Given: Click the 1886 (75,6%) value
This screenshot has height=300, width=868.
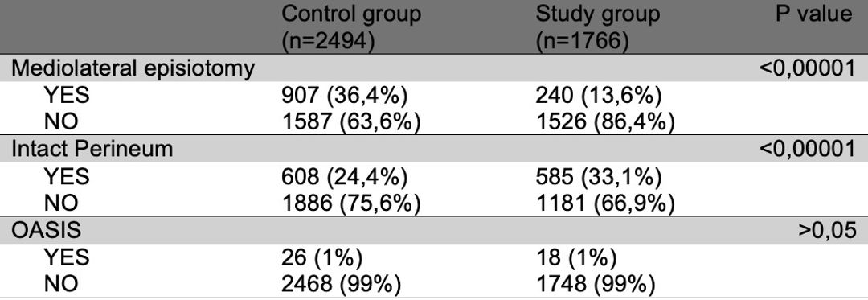Looking at the screenshot, I should 350,203.
